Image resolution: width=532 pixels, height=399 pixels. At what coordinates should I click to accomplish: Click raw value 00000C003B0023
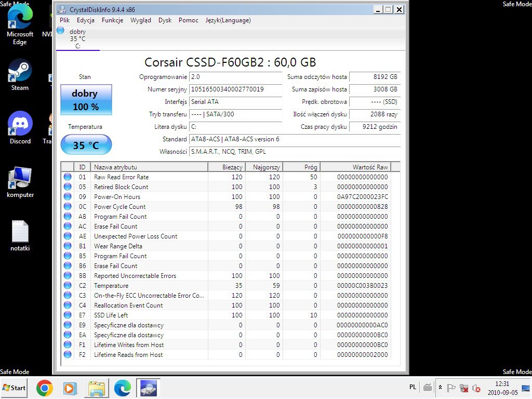[362, 286]
